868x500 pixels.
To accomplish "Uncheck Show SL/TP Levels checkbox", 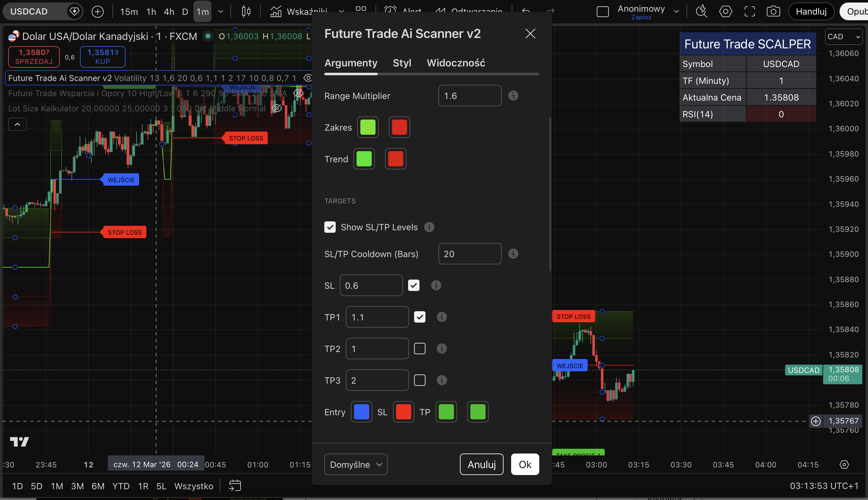I will (x=330, y=227).
